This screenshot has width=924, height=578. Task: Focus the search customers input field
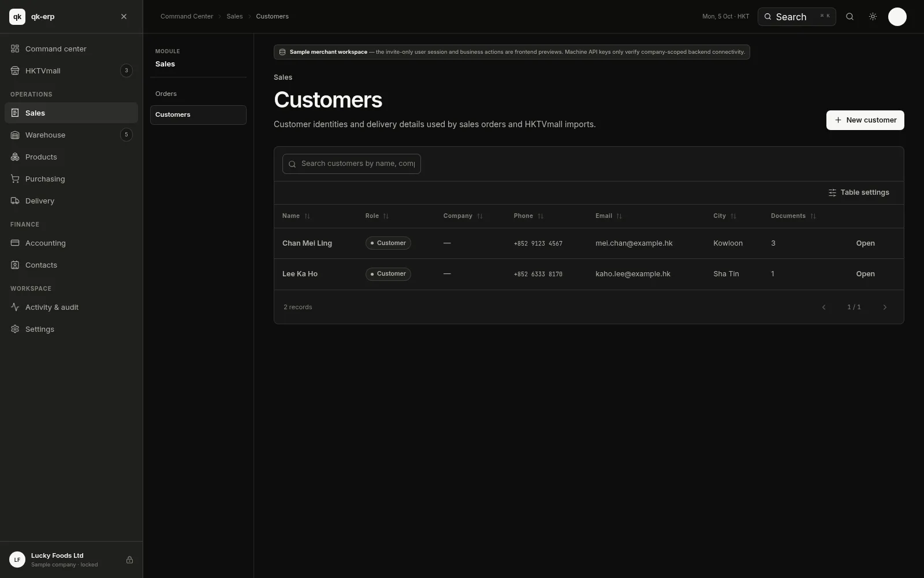(x=352, y=164)
